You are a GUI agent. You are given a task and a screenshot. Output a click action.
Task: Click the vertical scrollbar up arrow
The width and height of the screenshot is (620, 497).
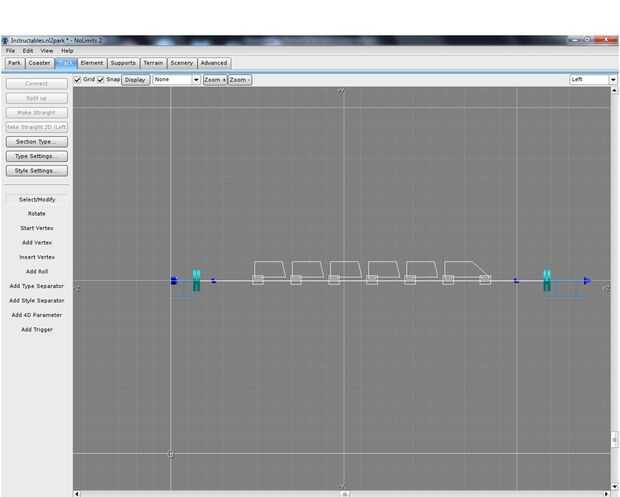[x=614, y=91]
